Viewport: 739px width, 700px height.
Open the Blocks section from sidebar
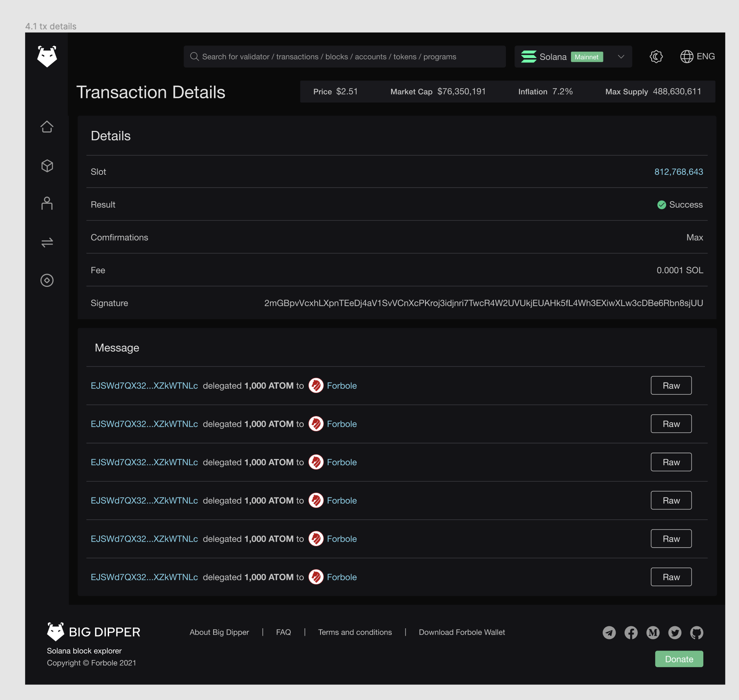point(47,165)
